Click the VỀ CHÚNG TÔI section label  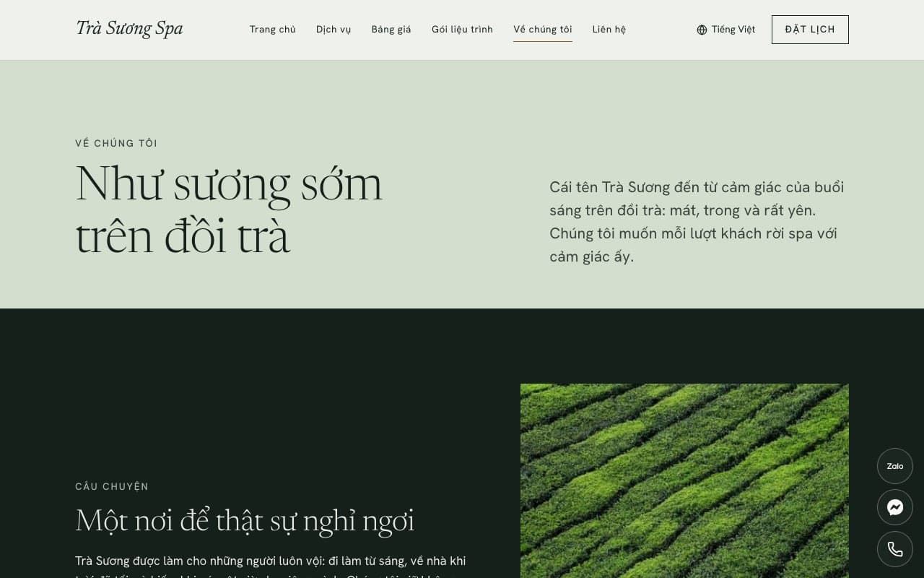tap(116, 143)
